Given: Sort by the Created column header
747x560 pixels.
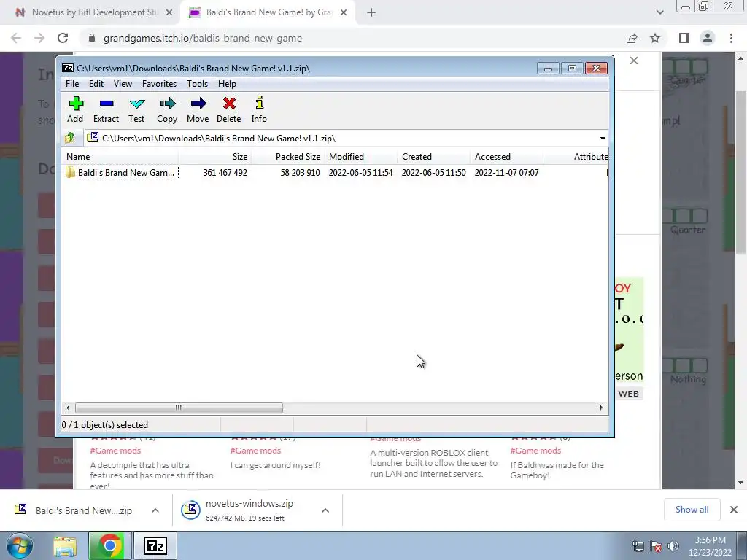Looking at the screenshot, I should (433, 157).
